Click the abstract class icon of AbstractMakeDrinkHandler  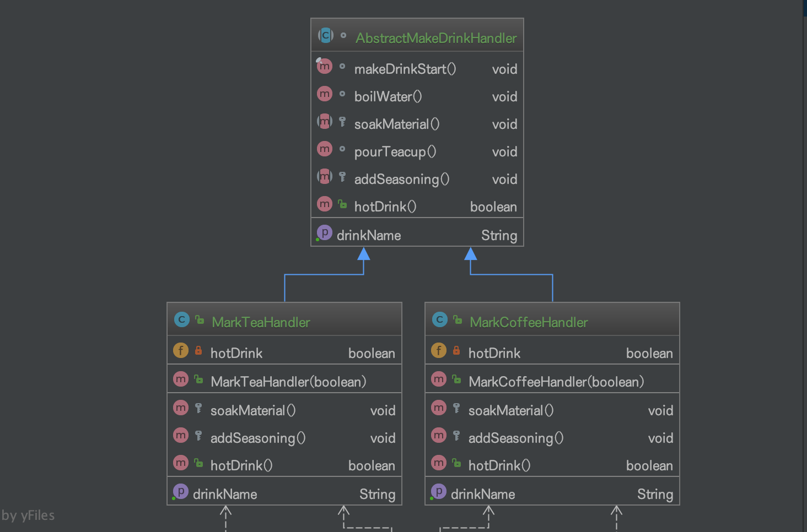[325, 36]
